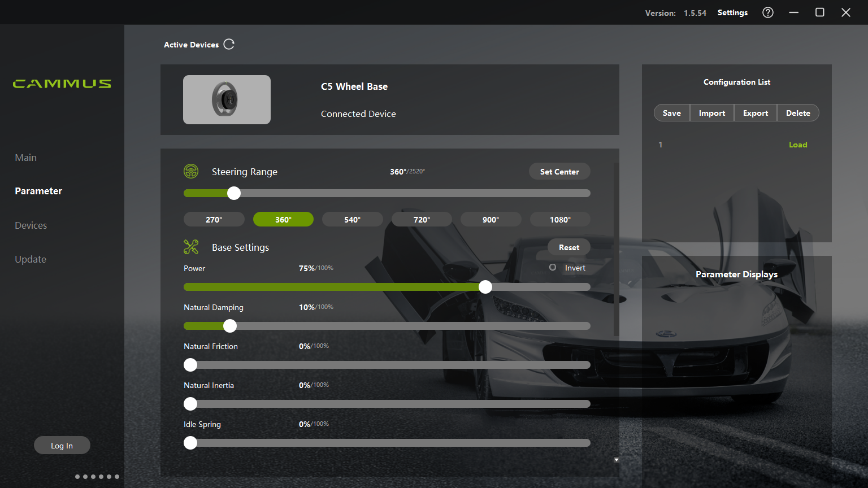Click the Connected Device status text

tap(358, 114)
